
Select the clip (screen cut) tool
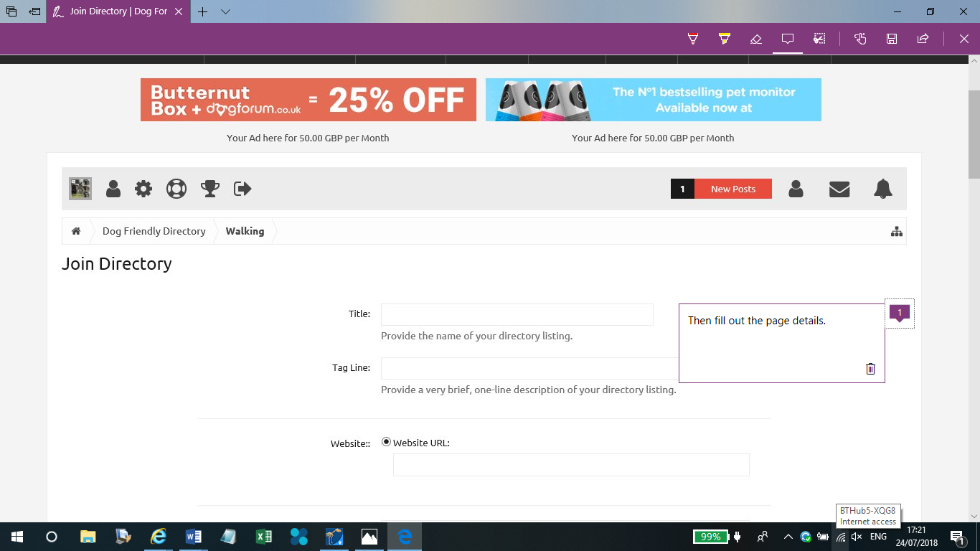(x=819, y=39)
